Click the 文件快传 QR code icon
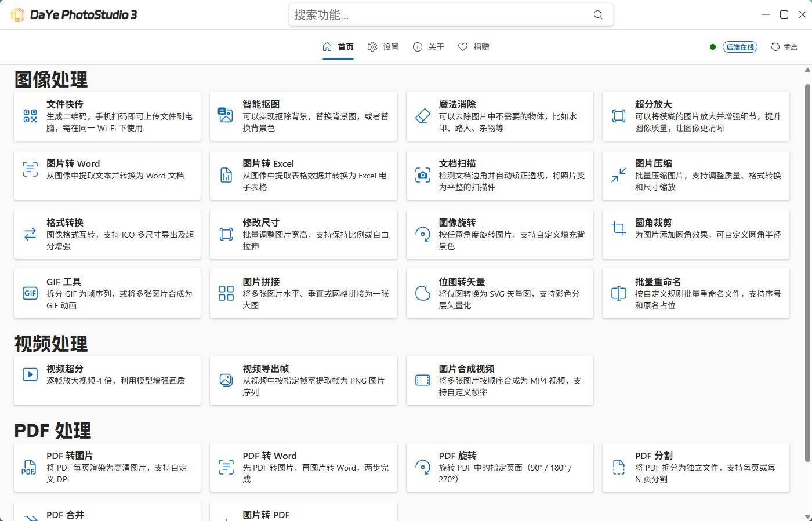Screen dimensions: 812x521 30,116
